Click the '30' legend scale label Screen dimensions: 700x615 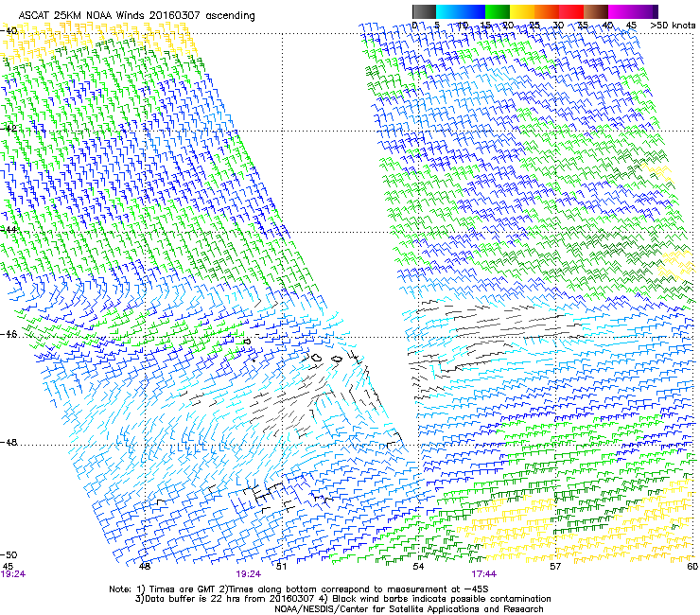pos(558,25)
